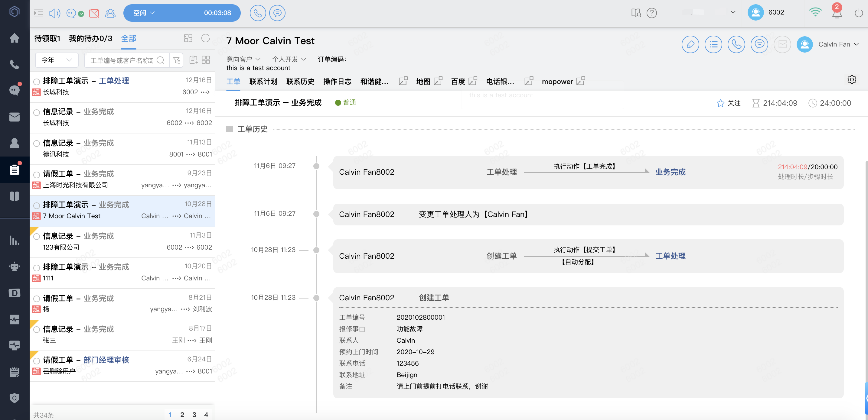The width and height of the screenshot is (868, 420).
Task: Click the dial phone button next to timer
Action: [258, 13]
